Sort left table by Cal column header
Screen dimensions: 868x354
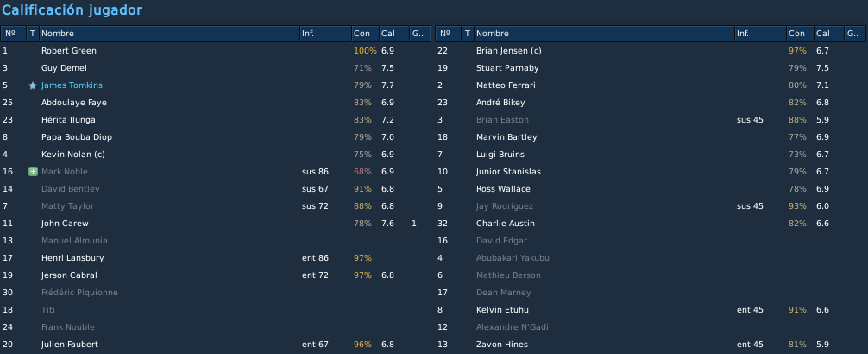click(394, 34)
